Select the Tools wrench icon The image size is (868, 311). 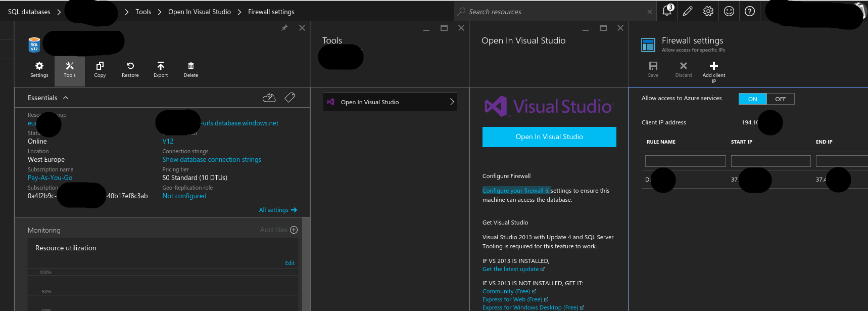click(70, 66)
